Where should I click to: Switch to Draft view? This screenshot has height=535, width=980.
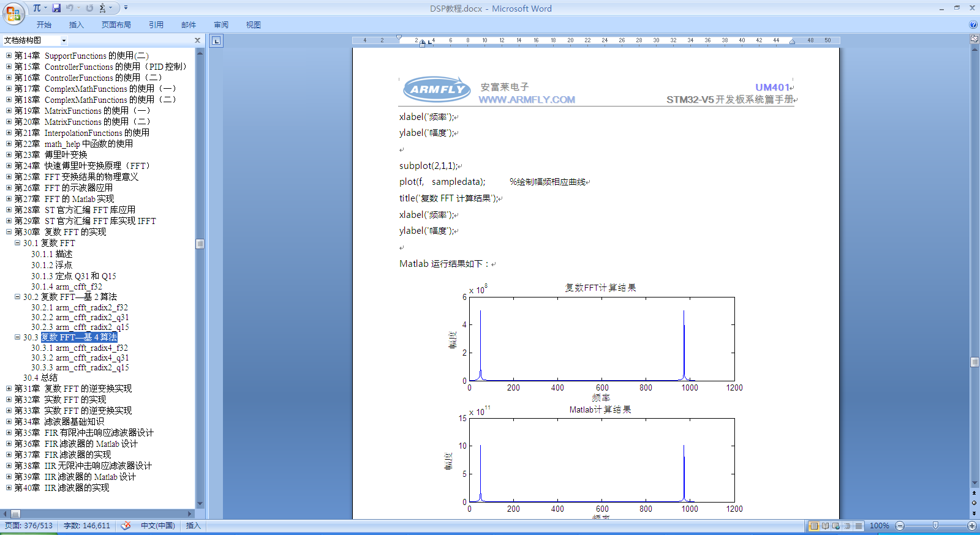click(x=859, y=526)
